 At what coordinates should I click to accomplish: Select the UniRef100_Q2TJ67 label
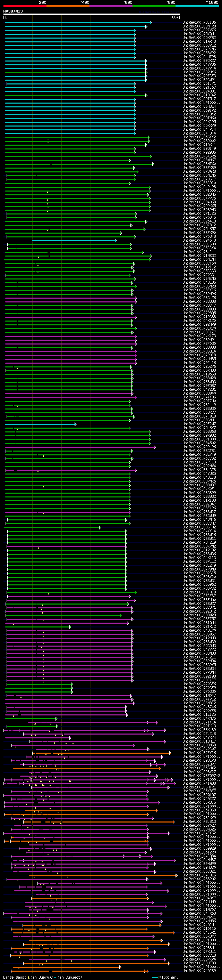point(199,88)
